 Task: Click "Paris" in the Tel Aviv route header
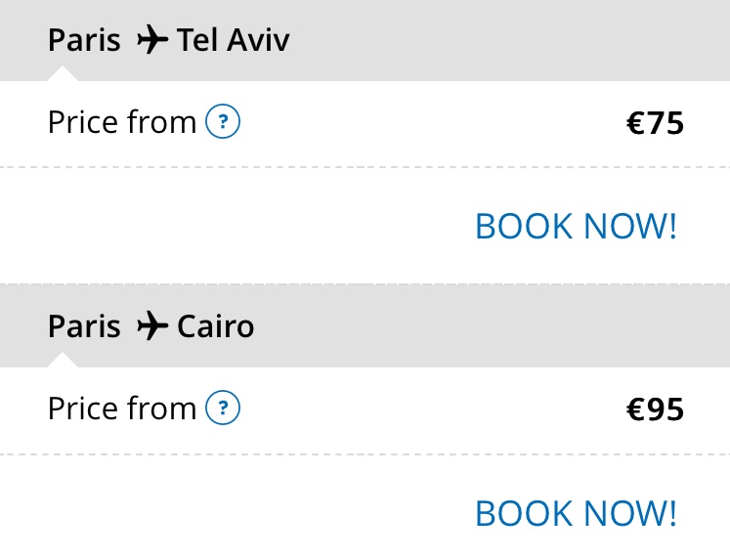[84, 40]
